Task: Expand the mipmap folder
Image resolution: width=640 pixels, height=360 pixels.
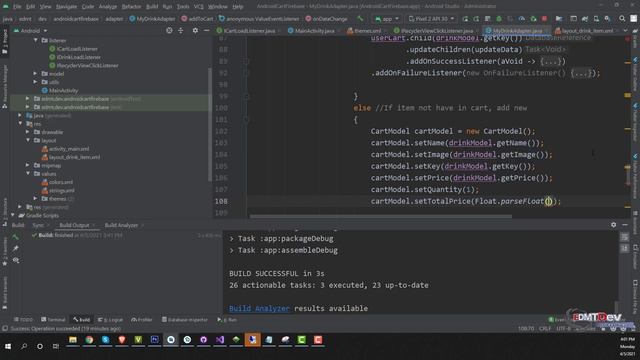Action: (28, 165)
